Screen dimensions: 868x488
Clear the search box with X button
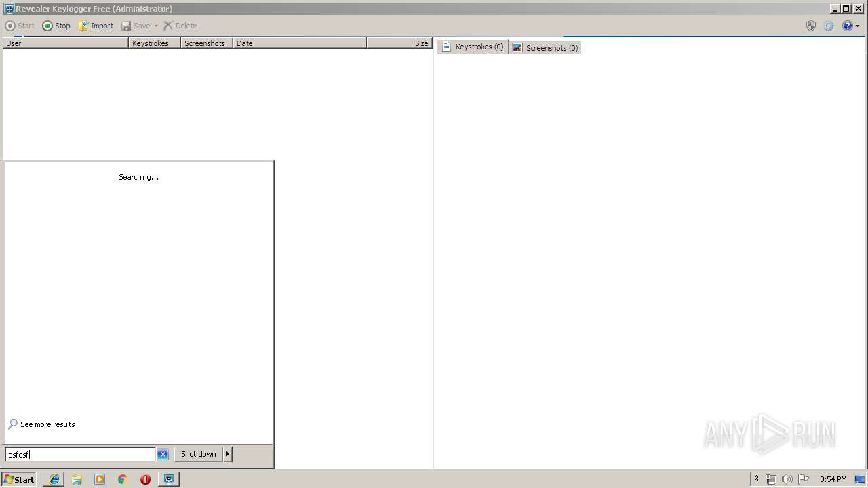click(x=163, y=454)
